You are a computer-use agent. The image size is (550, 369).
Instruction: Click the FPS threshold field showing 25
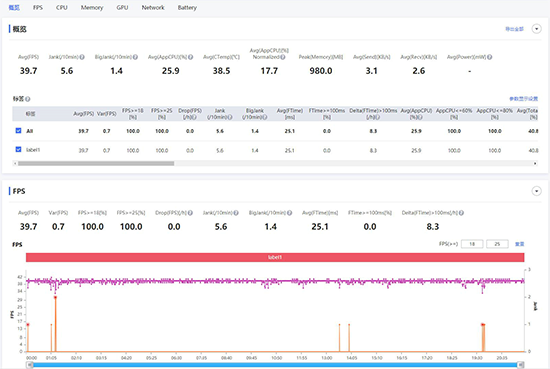coord(497,244)
